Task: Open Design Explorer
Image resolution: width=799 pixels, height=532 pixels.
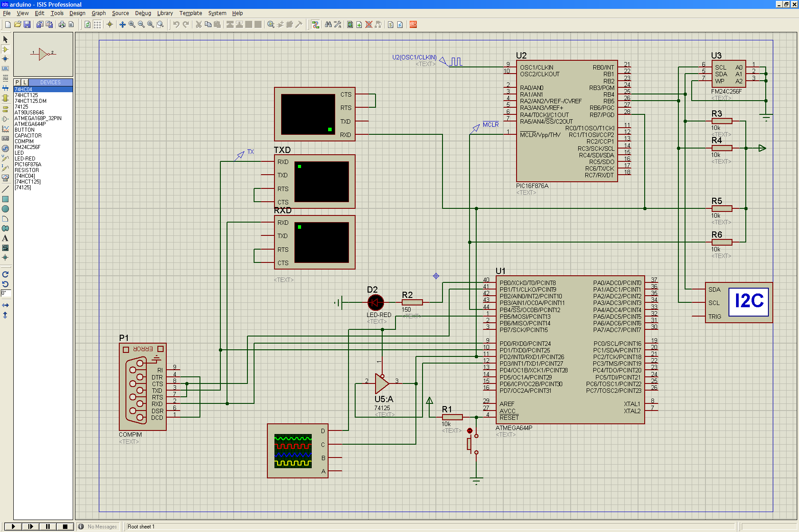Action: pos(350,24)
